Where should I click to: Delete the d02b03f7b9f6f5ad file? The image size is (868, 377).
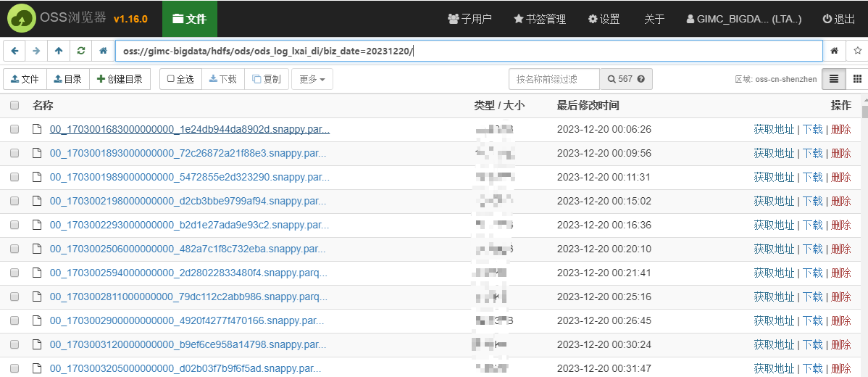pyautogui.click(x=841, y=368)
